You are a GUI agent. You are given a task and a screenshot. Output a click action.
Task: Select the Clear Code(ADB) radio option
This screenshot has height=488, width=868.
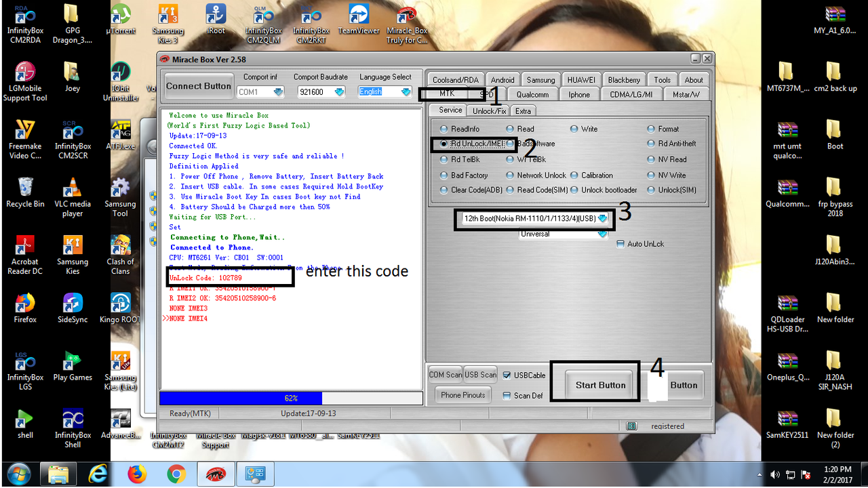click(x=444, y=190)
